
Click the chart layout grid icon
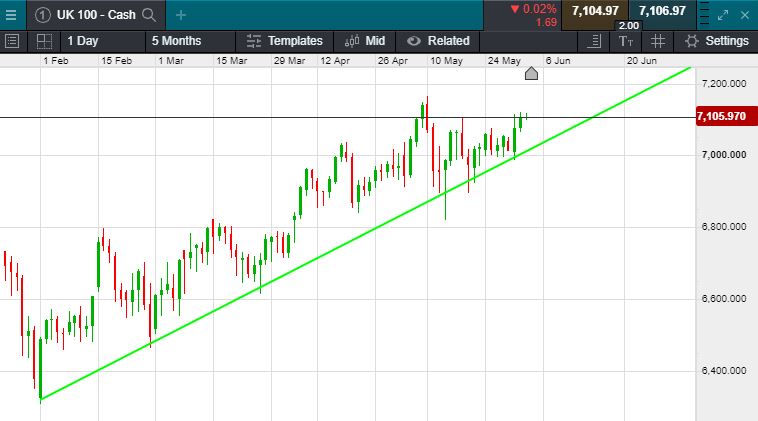point(44,41)
